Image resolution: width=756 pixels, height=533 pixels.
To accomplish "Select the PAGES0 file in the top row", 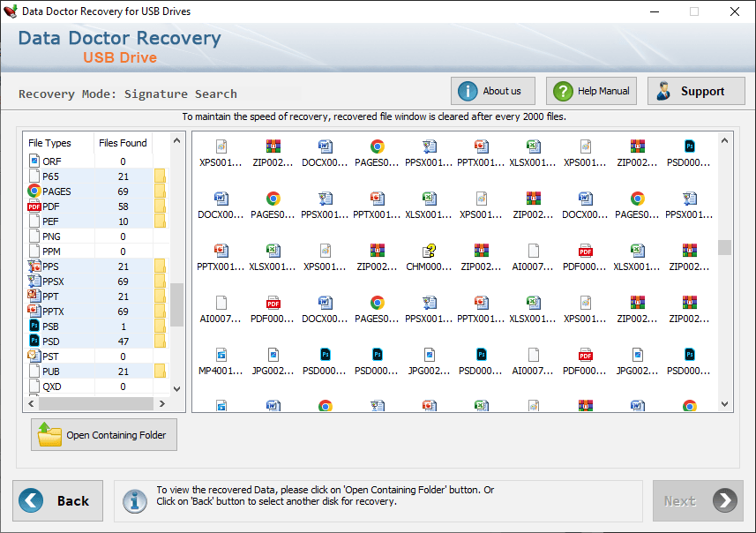I will (x=377, y=154).
